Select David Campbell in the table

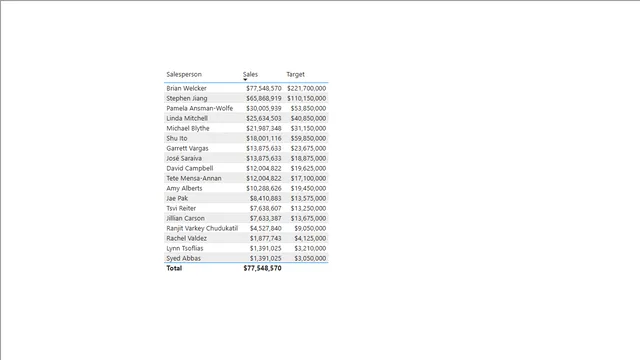(189, 168)
